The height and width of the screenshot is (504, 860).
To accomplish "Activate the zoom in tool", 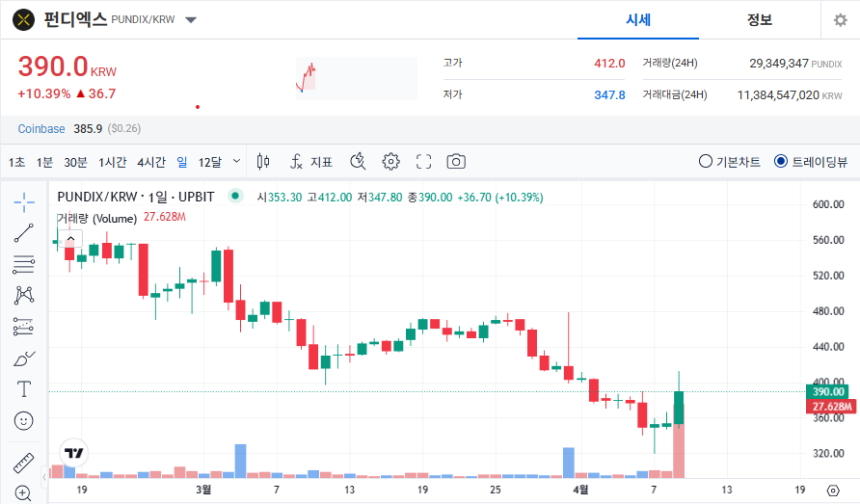I will [23, 493].
